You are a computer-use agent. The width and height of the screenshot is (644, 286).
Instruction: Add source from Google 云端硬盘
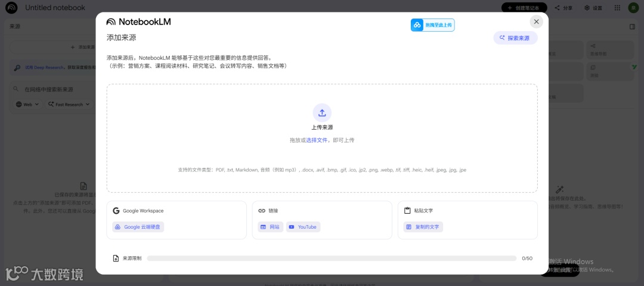(x=138, y=227)
